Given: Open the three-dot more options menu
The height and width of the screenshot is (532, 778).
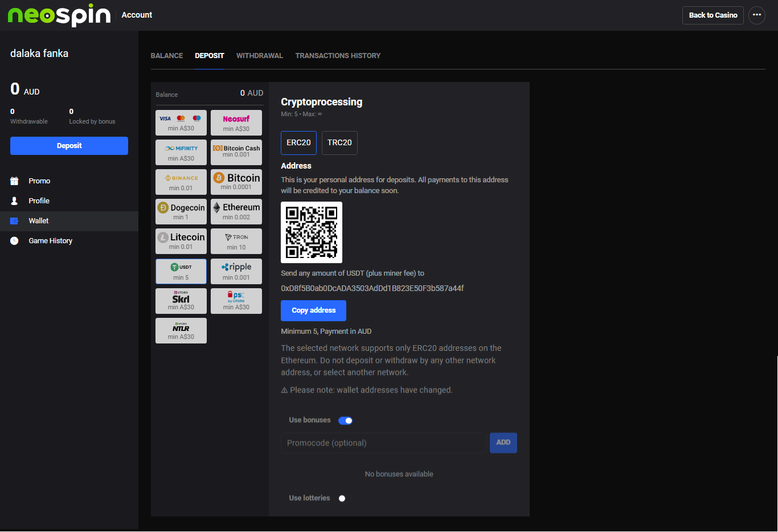Looking at the screenshot, I should click(756, 15).
